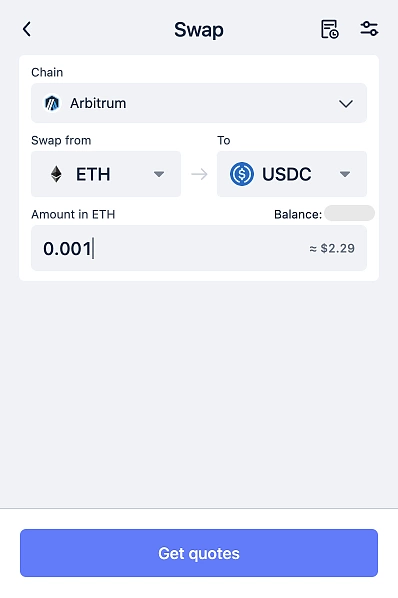Click the Swap page title
The height and width of the screenshot is (598, 398).
point(199,30)
